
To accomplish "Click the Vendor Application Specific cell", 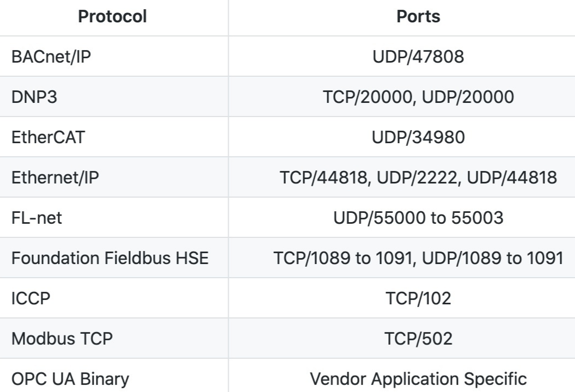I will [x=418, y=376].
